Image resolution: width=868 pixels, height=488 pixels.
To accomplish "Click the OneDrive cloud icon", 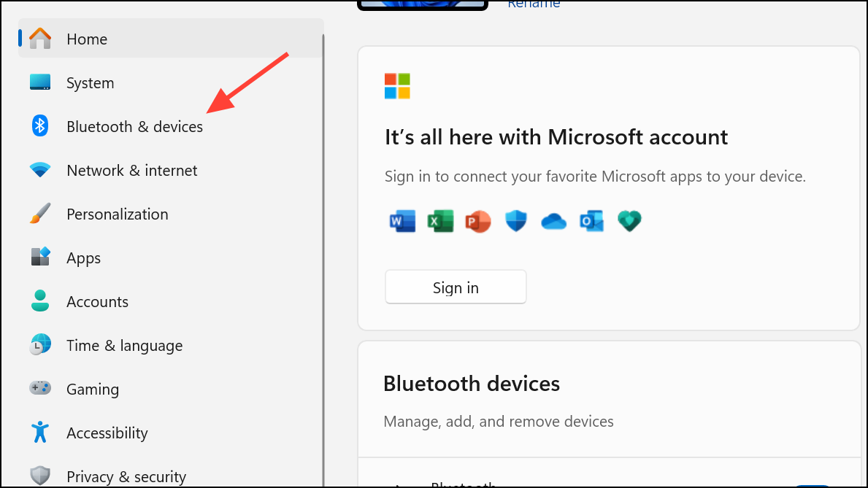I will tap(553, 220).
